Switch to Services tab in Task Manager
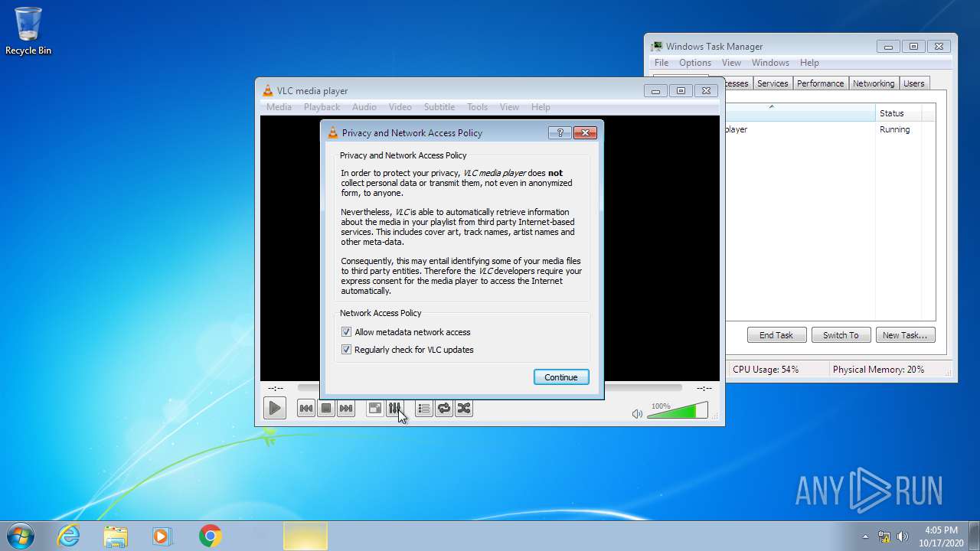Screen dimensions: 980x551 (773, 83)
